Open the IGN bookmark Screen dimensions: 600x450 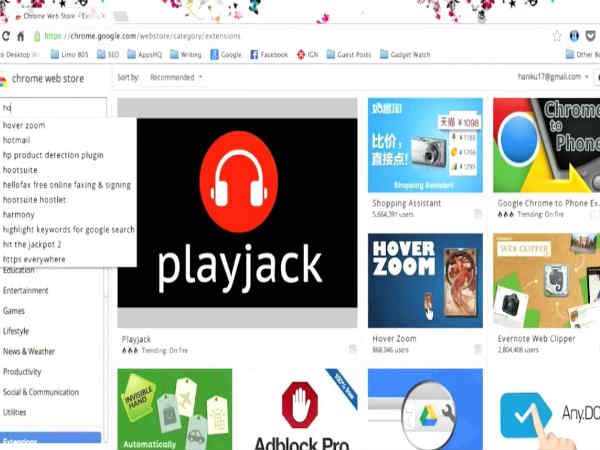pyautogui.click(x=308, y=54)
